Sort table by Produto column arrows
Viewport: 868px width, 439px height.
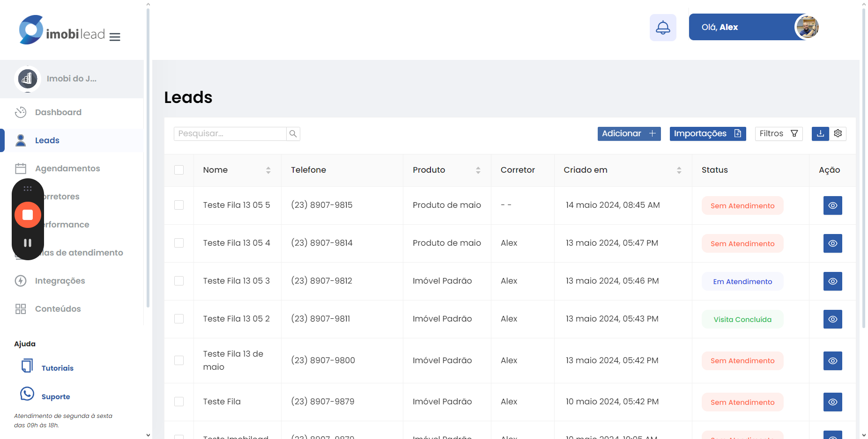(478, 170)
